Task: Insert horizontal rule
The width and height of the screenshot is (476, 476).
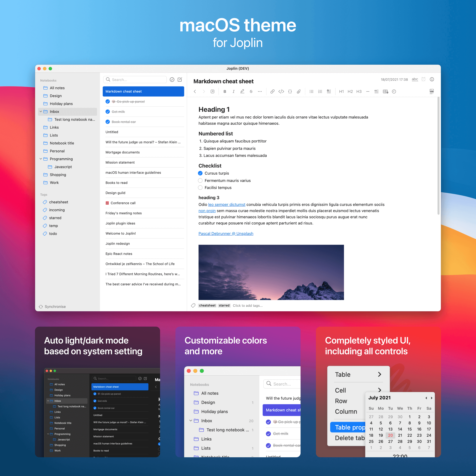Action: tap(368, 91)
